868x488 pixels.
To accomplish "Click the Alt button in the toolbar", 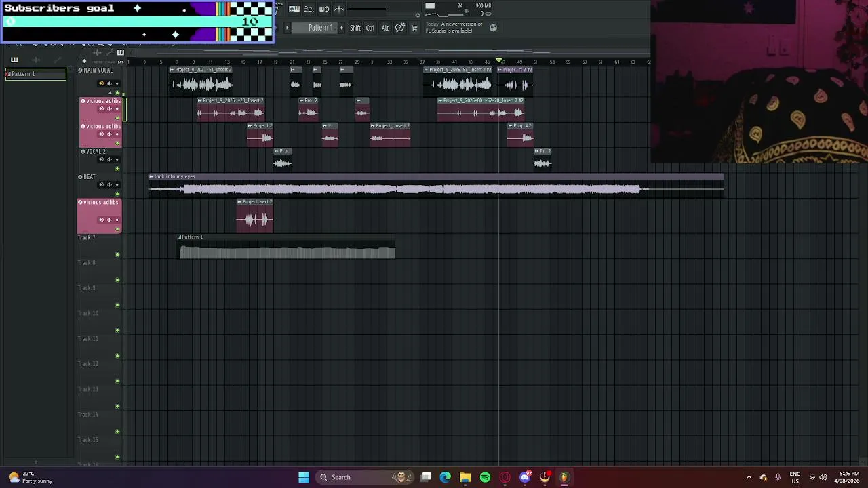I will 385,28.
